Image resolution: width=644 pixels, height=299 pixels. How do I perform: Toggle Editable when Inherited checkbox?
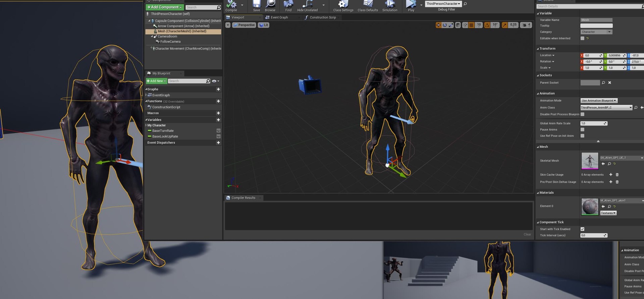tap(582, 38)
